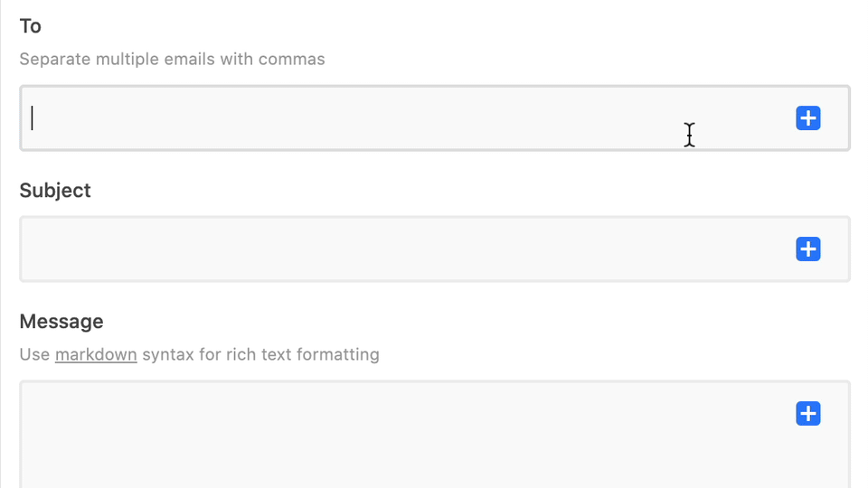Click the blue plus icon in Subject field

[x=808, y=249]
